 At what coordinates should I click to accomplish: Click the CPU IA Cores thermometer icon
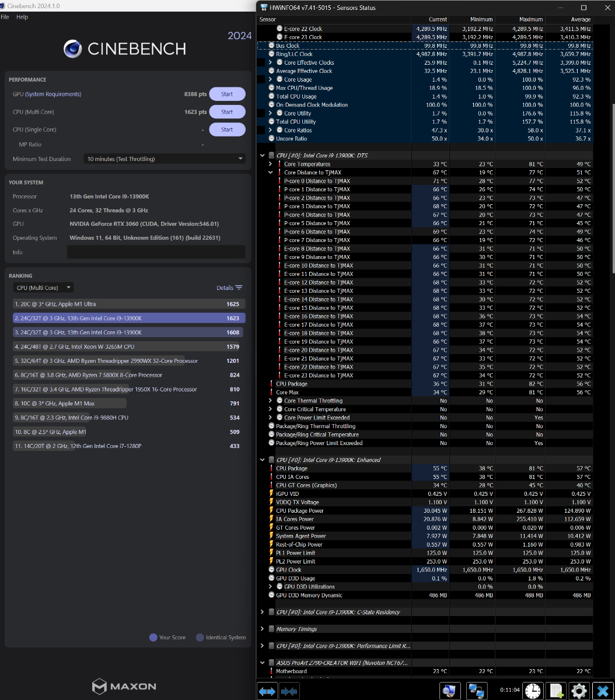pos(271,477)
